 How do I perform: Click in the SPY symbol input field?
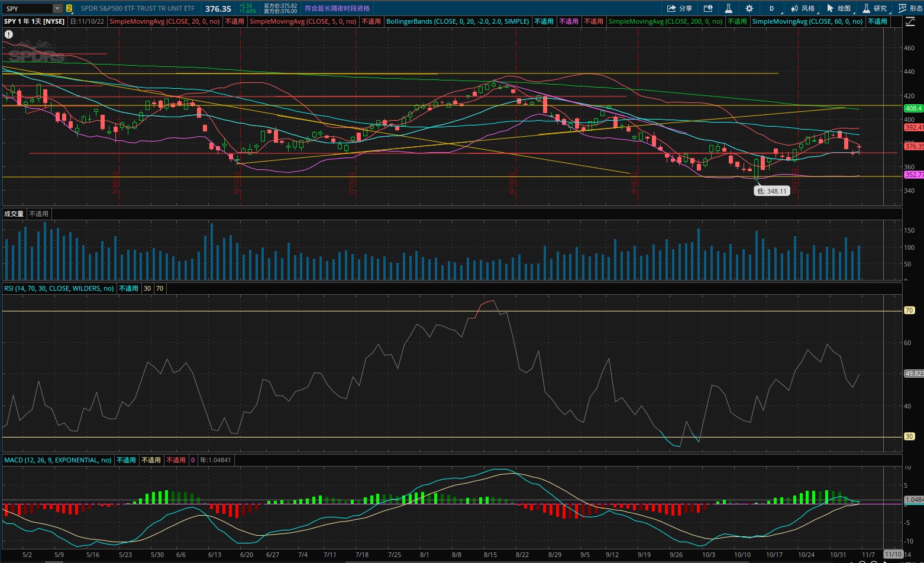[x=27, y=8]
